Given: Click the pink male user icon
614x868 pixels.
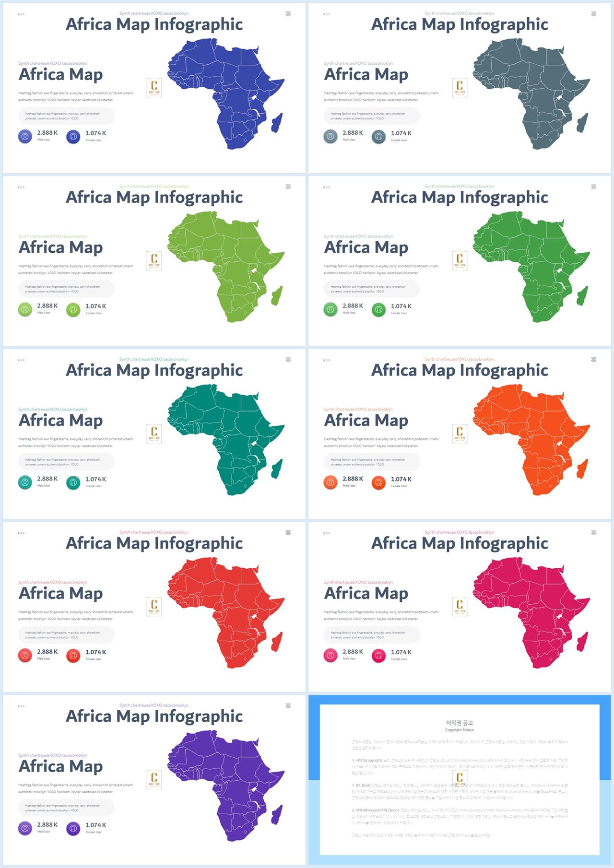Looking at the screenshot, I should (331, 656).
